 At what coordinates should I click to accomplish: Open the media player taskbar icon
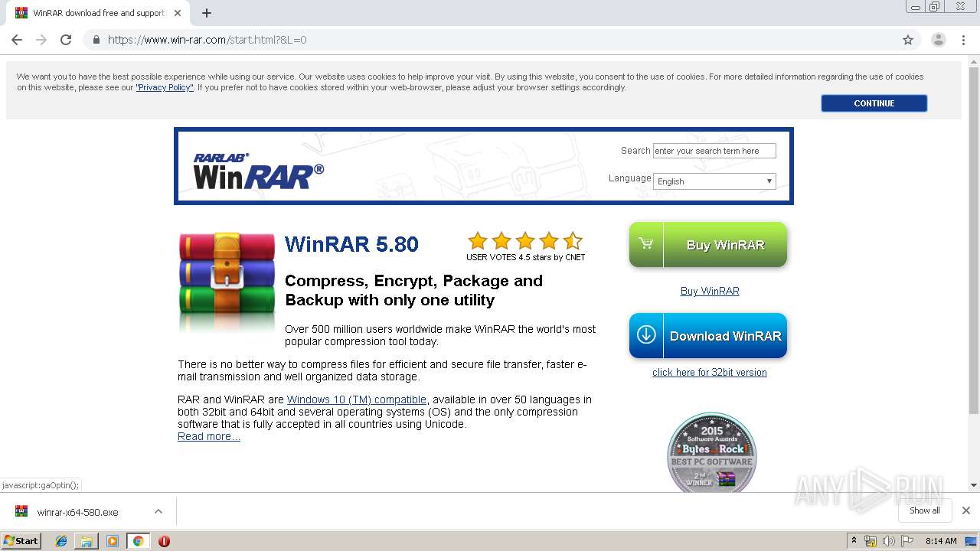113,541
